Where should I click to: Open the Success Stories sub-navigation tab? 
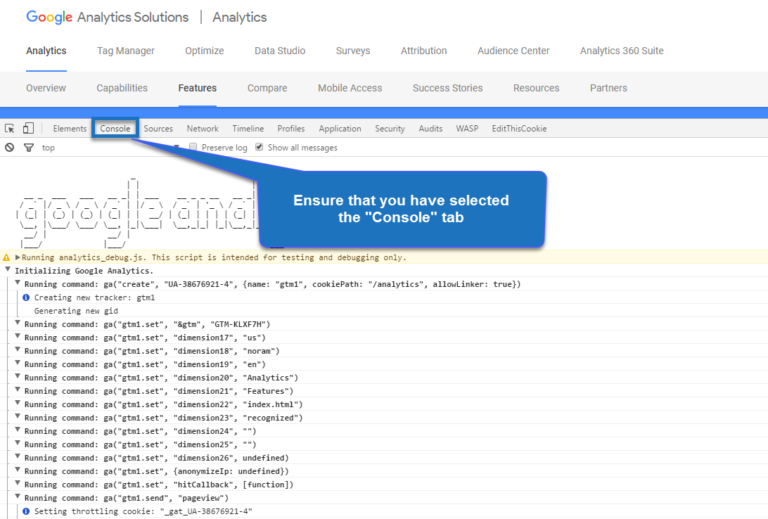click(447, 88)
